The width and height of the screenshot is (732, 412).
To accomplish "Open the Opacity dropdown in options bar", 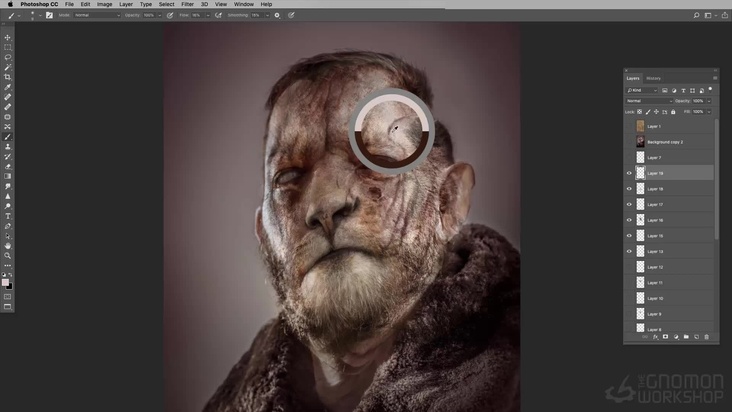I will point(160,15).
